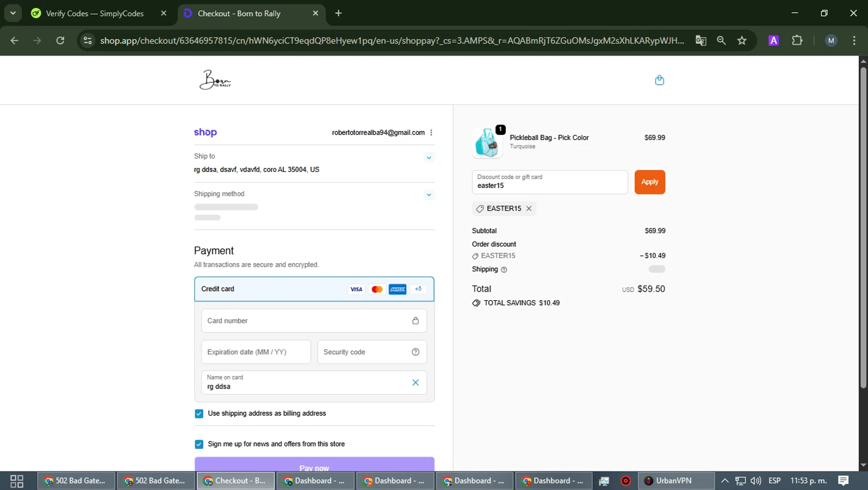This screenshot has width=868, height=490.
Task: Click the EASTER15 order discount text
Action: point(498,256)
